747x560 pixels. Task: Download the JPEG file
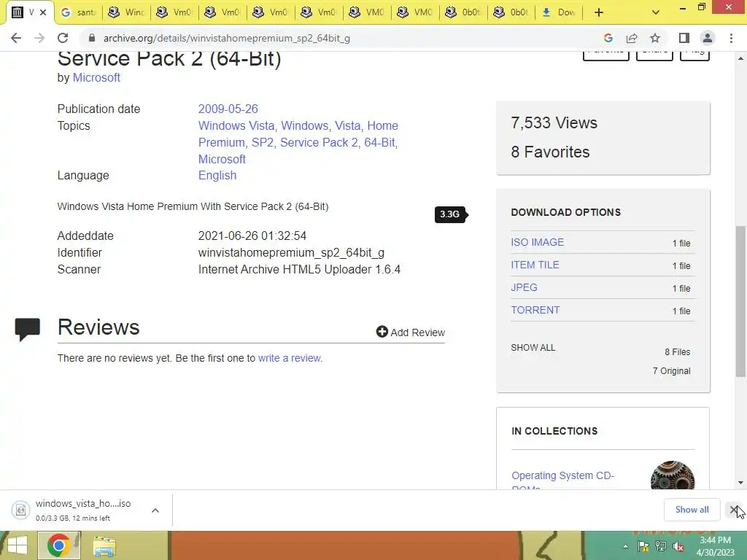click(x=524, y=287)
